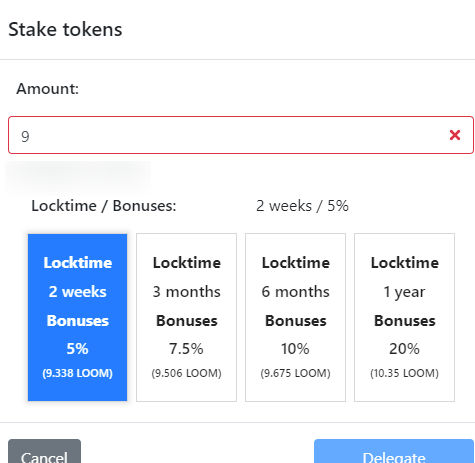This screenshot has height=463, width=475.
Task: Click the Delegate button
Action: [394, 451]
